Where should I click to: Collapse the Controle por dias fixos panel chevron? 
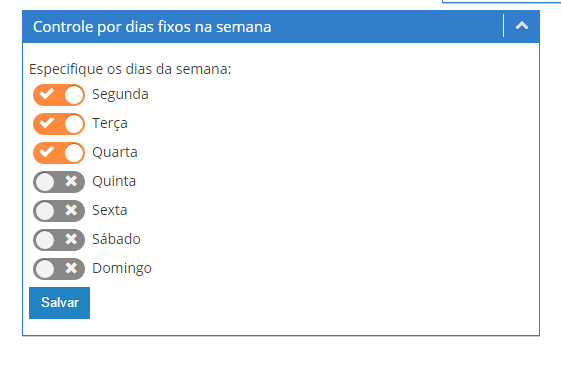522,26
